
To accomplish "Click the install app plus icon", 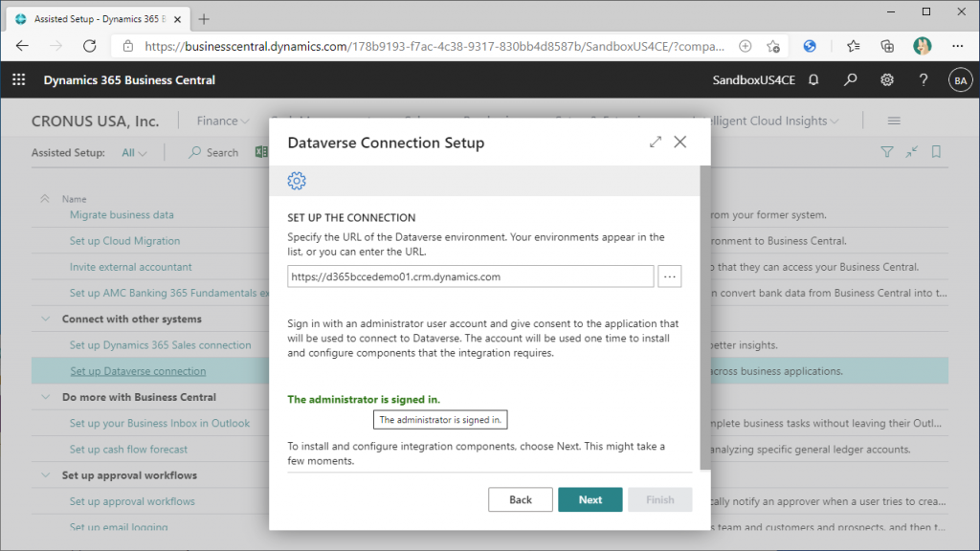I will click(x=745, y=46).
